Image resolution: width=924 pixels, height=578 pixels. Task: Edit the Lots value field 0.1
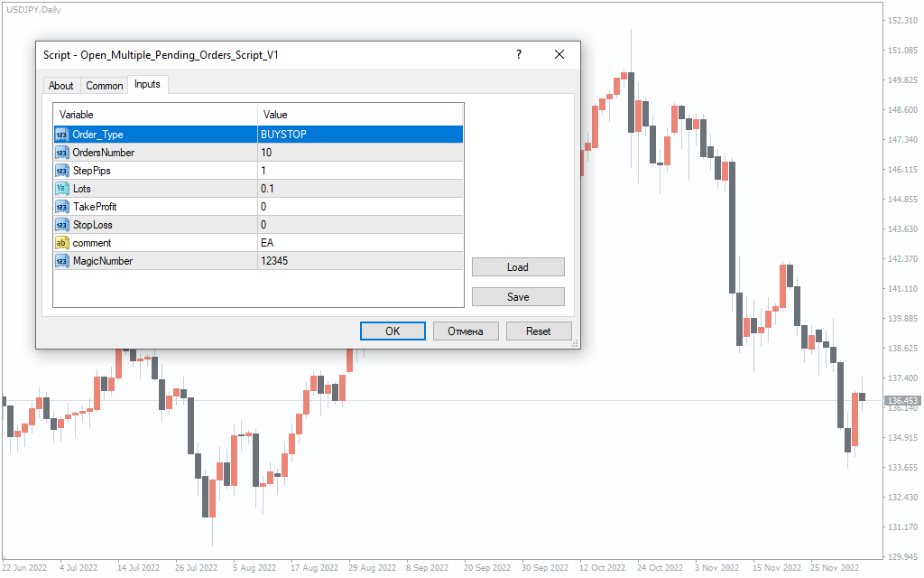(360, 189)
